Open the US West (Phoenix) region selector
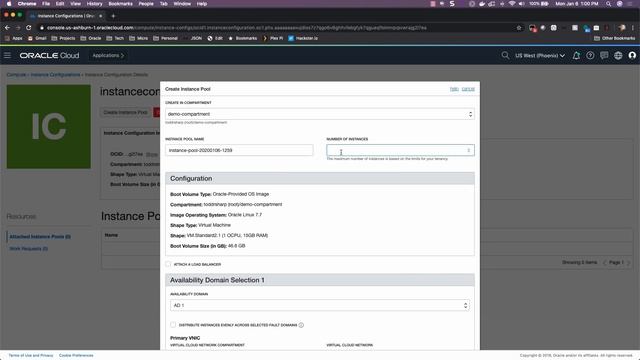The width and height of the screenshot is (640, 360). (540, 56)
